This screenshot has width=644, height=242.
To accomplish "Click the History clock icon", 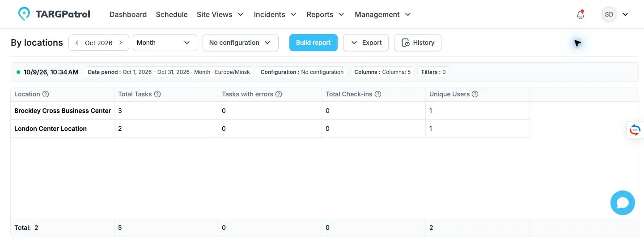I will point(406,43).
